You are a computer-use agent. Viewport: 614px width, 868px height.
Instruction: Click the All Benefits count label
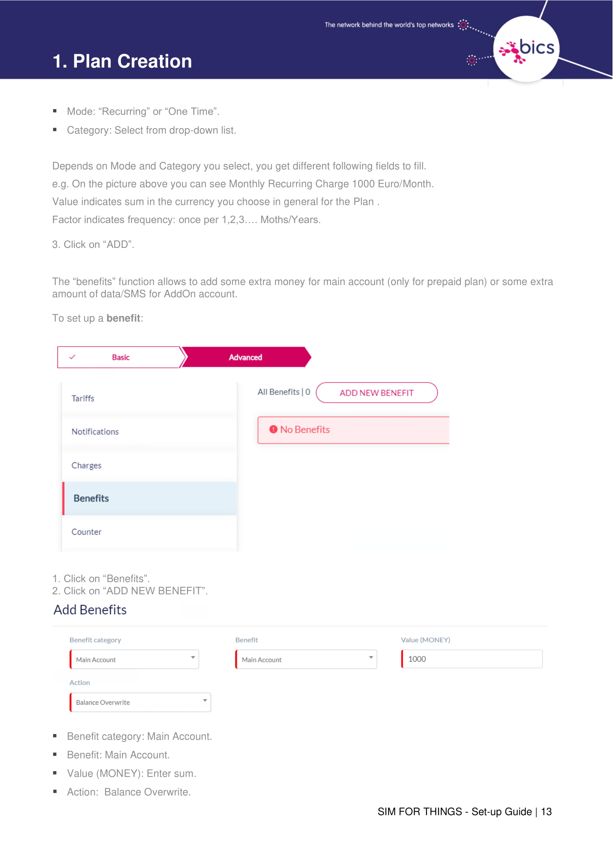(283, 392)
